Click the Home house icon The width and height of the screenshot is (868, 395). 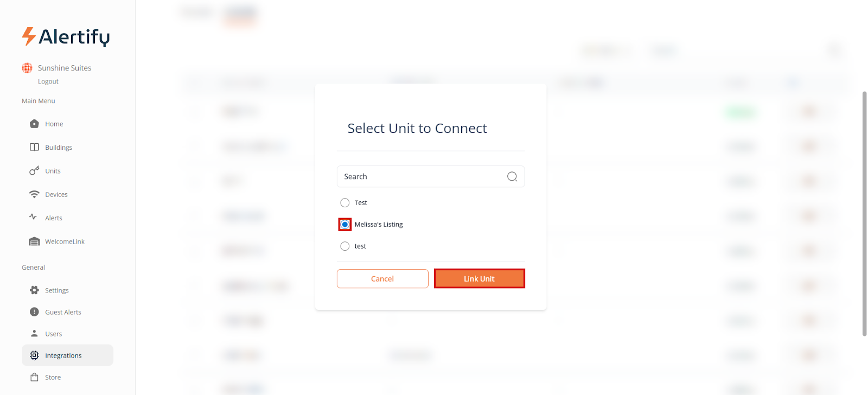pyautogui.click(x=34, y=124)
